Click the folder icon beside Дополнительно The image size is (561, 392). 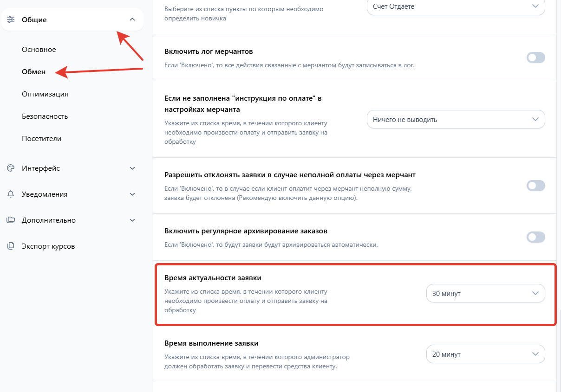[x=11, y=220]
